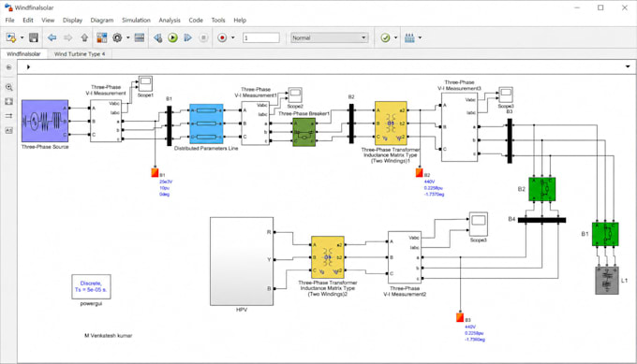
Task: Open the Tools menu
Action: (x=218, y=20)
